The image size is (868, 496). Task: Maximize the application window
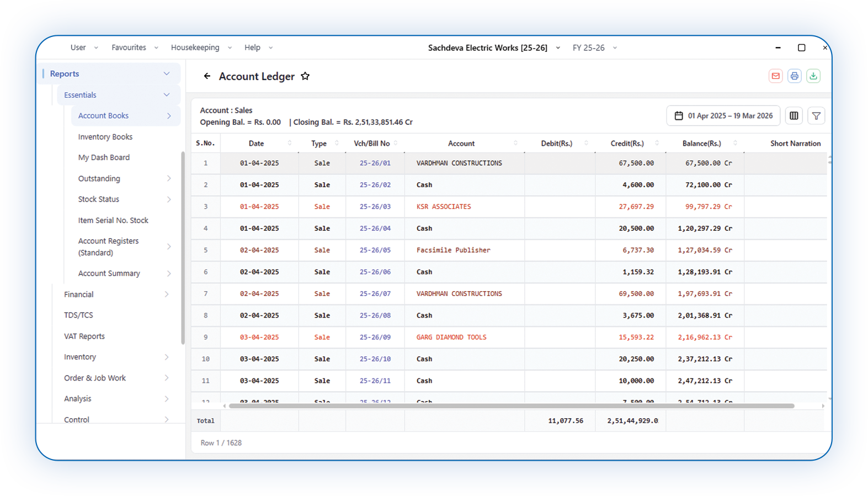click(x=802, y=48)
